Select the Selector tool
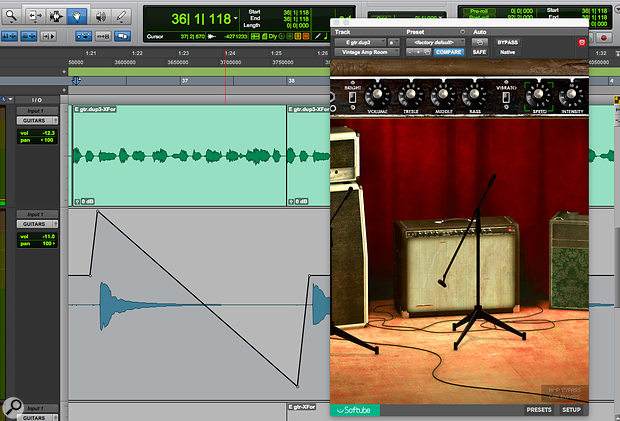 tap(56, 16)
